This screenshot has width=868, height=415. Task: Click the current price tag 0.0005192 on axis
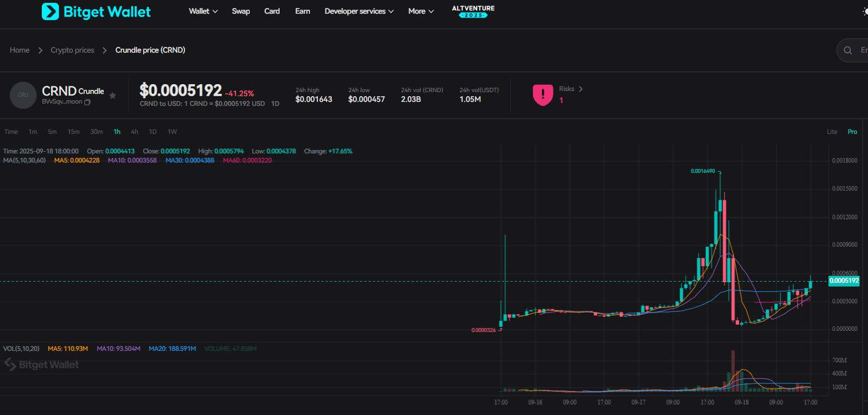(844, 281)
